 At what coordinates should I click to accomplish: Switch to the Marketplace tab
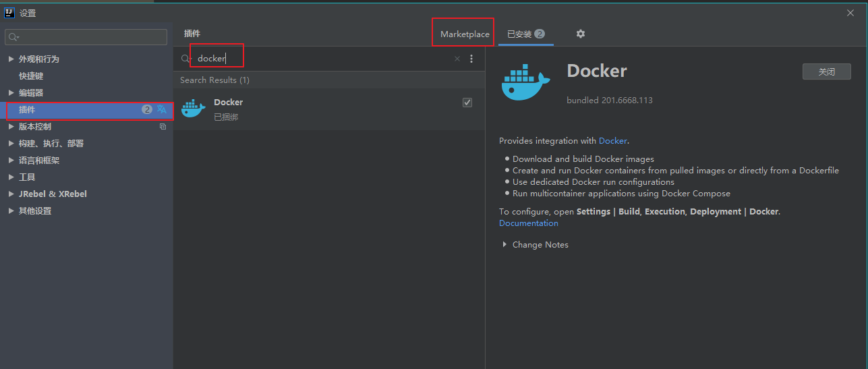(465, 34)
